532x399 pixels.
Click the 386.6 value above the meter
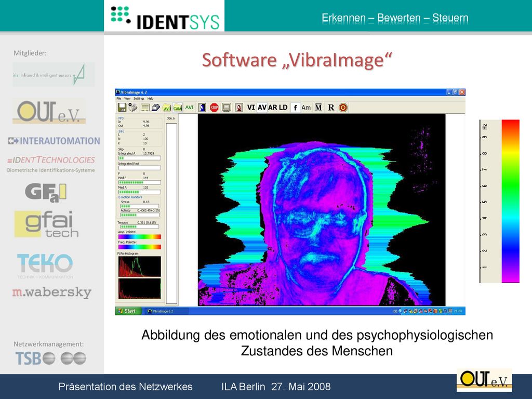171,118
